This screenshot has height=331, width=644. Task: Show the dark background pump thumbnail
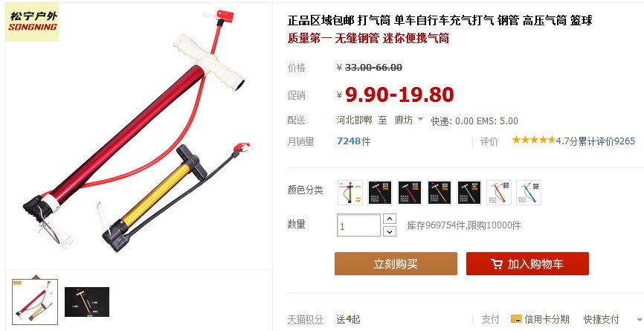click(x=87, y=302)
